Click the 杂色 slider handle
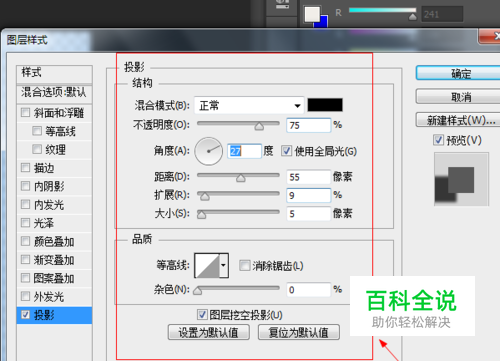This screenshot has height=361, width=500. coord(197,291)
